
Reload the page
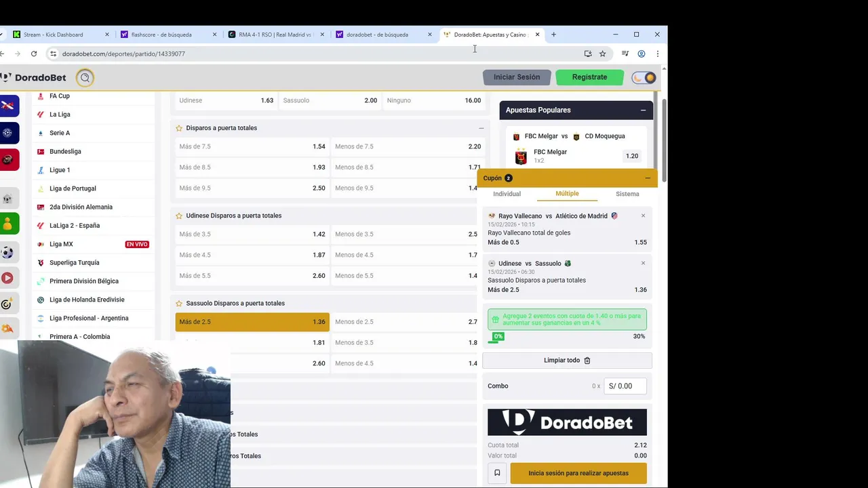click(34, 54)
